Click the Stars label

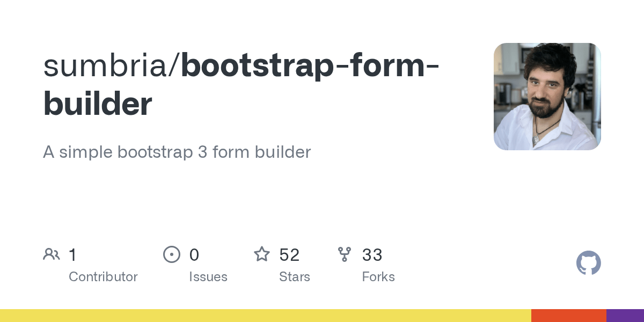coord(295,277)
